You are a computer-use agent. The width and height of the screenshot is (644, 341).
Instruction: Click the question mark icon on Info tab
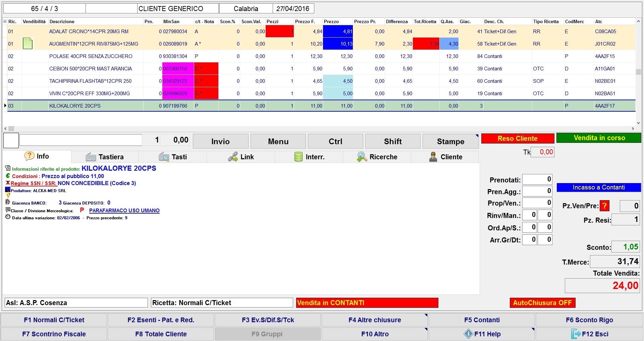point(30,156)
